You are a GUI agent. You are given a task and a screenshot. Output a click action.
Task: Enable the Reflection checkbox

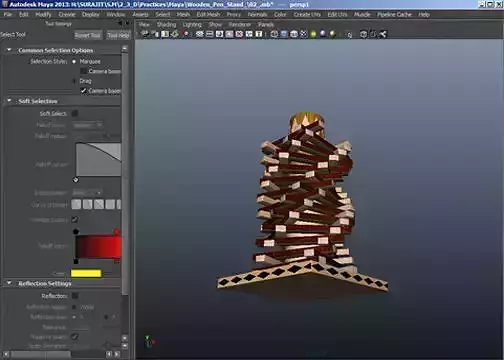(x=75, y=296)
